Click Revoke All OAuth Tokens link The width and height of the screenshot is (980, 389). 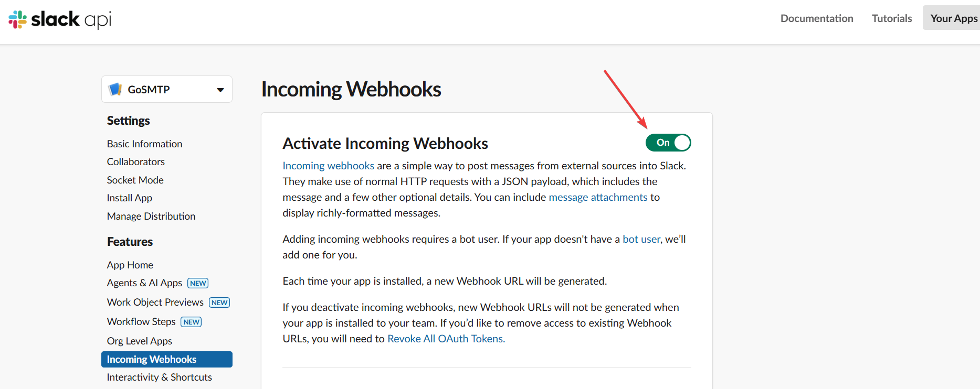pos(446,339)
